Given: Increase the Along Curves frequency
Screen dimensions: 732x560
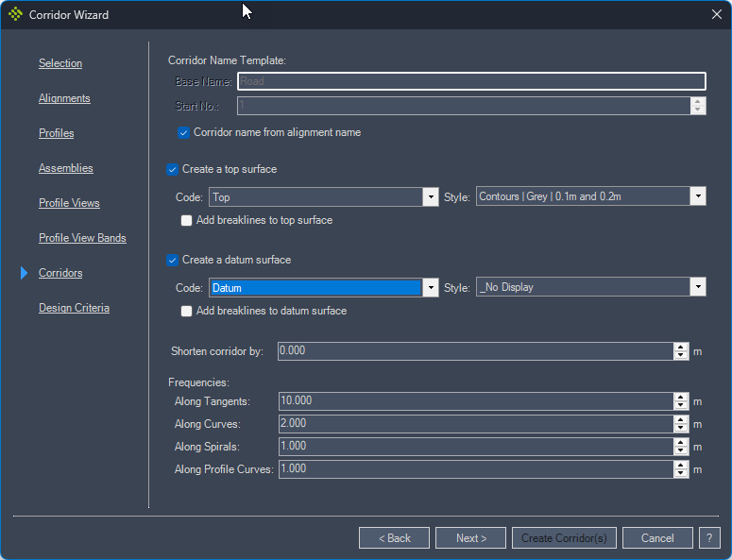Looking at the screenshot, I should click(681, 419).
